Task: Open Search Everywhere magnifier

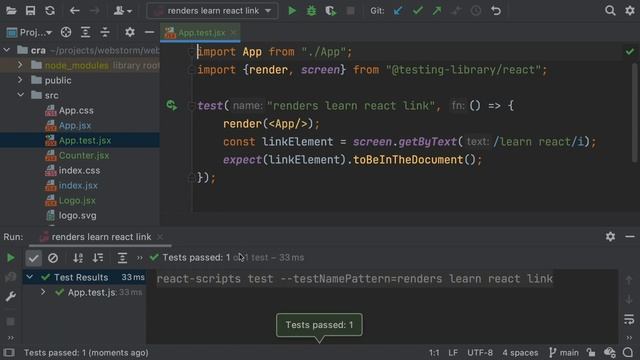Action: tap(610, 11)
